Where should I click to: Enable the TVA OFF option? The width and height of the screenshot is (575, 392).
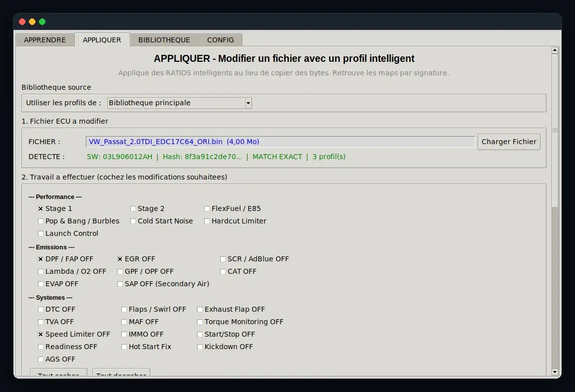coord(41,322)
